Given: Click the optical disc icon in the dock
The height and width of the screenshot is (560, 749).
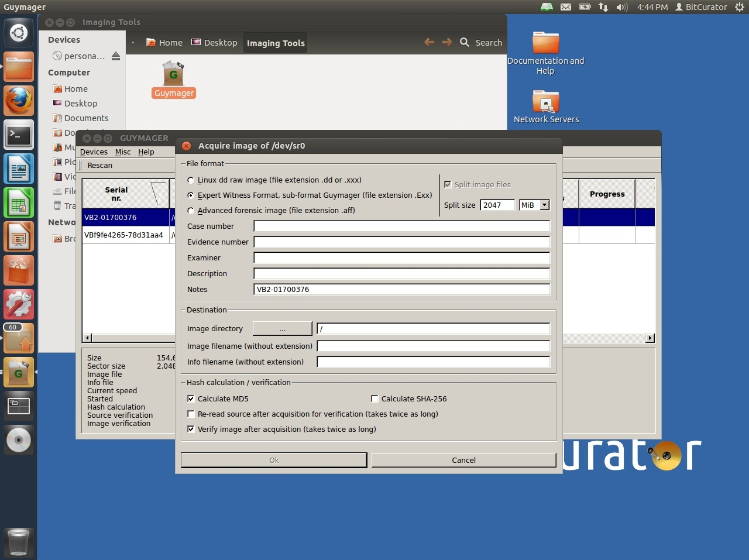Looking at the screenshot, I should coord(19,440).
